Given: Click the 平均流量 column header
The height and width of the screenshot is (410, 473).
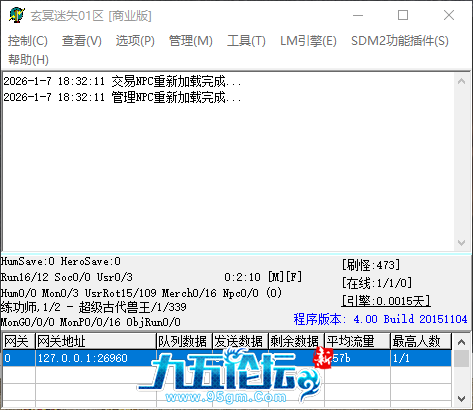Looking at the screenshot, I should click(x=357, y=341).
